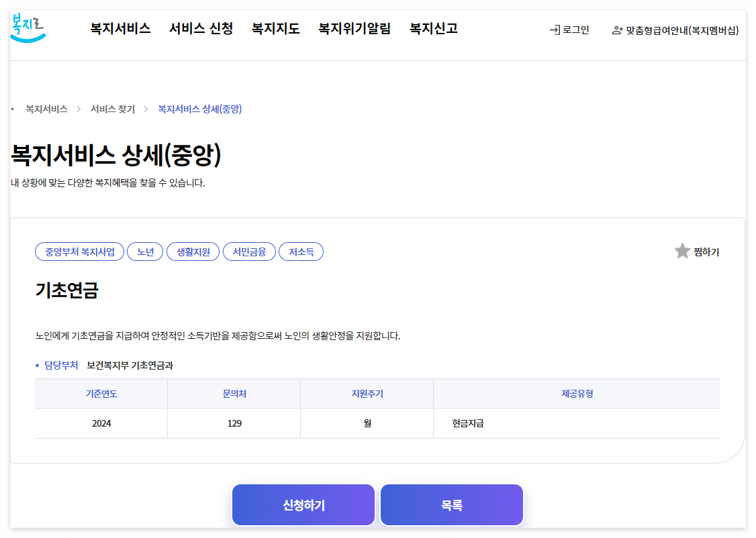The width and height of the screenshot is (756, 538).
Task: Click 보건복지부 기초연금과 text
Action: click(130, 366)
